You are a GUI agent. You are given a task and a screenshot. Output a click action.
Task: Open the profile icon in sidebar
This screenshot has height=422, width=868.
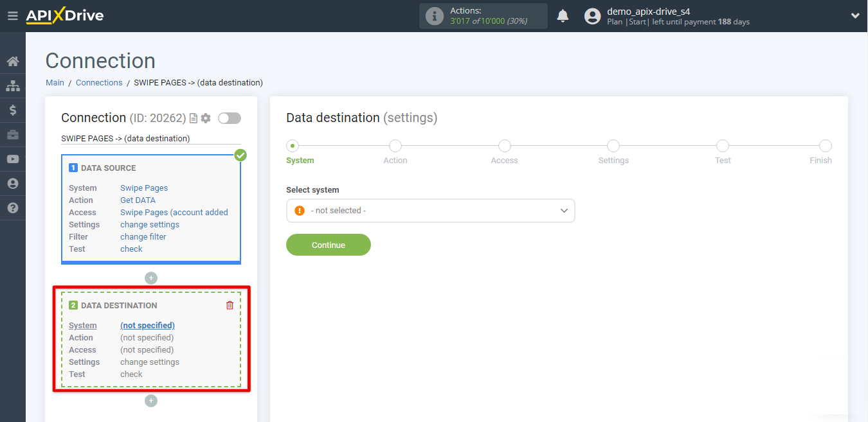13,184
